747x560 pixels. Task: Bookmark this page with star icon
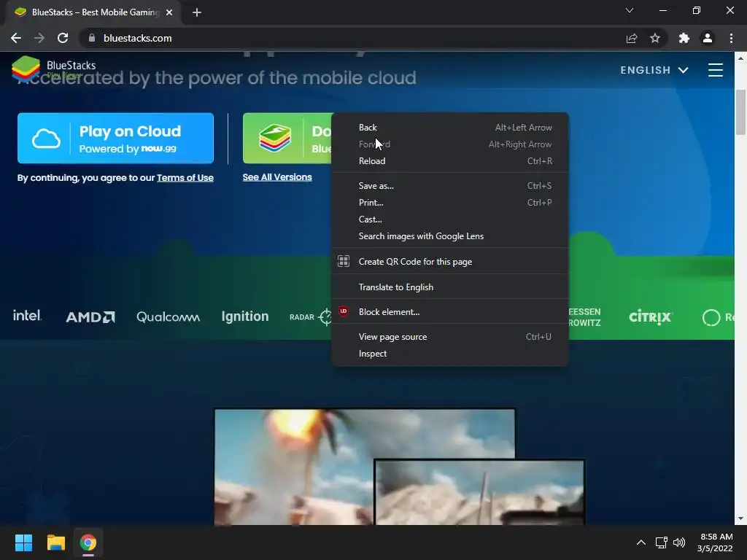point(655,38)
